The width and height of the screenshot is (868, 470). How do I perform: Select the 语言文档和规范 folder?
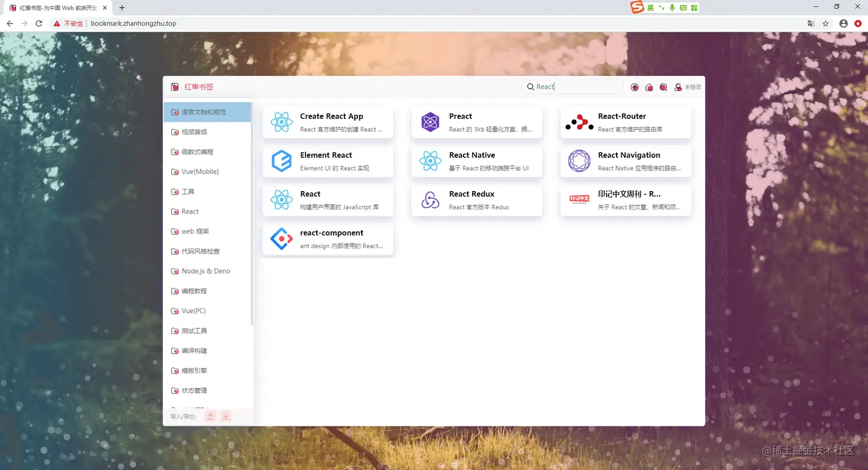click(207, 112)
